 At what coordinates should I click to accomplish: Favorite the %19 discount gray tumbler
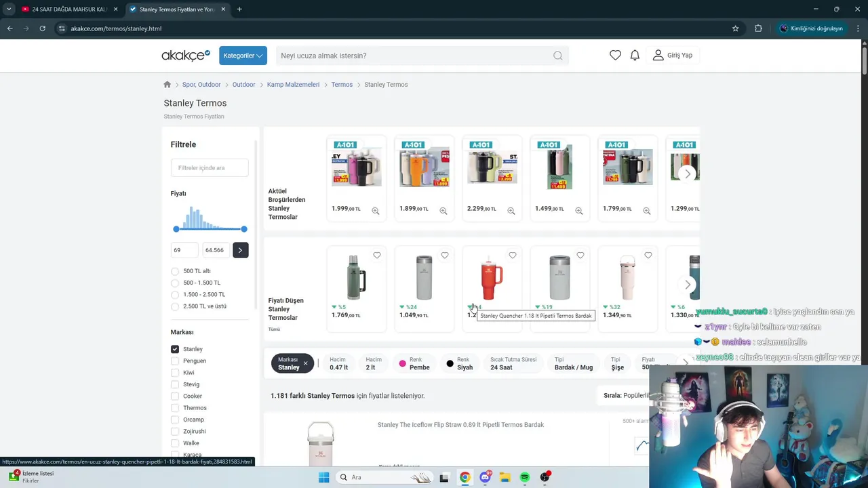coord(580,256)
